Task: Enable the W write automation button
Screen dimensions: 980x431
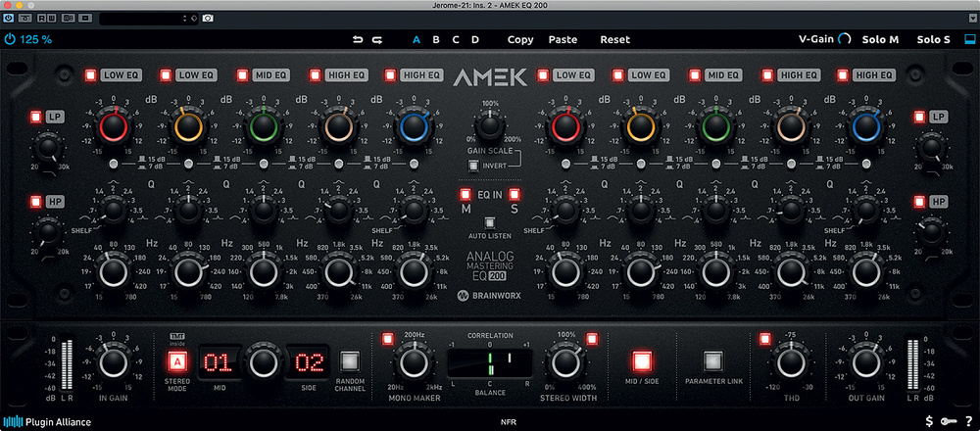Action: tap(50, 18)
